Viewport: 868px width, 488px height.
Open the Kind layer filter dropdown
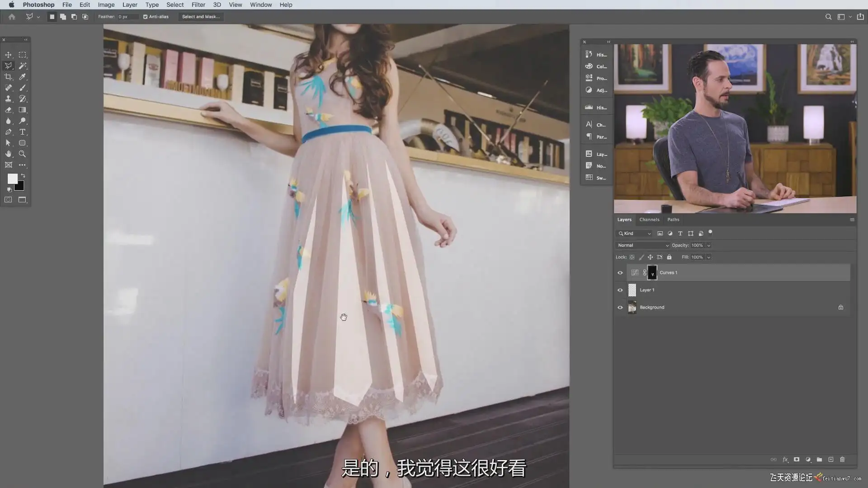tap(635, 234)
